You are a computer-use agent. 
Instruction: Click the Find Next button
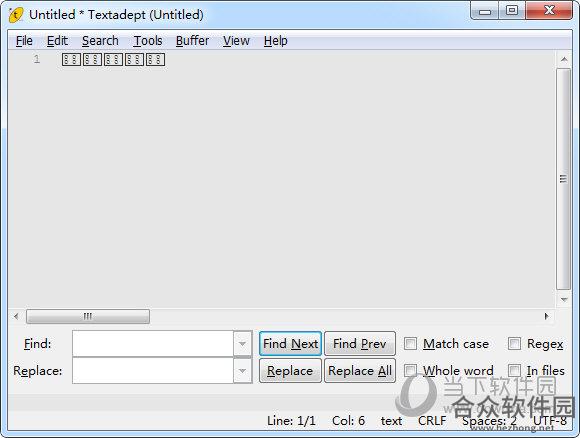point(290,344)
